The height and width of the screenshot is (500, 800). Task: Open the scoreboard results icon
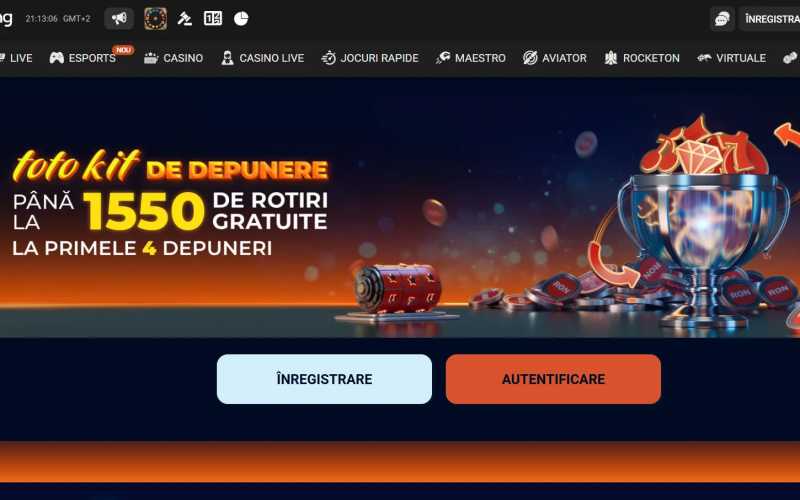pos(213,19)
